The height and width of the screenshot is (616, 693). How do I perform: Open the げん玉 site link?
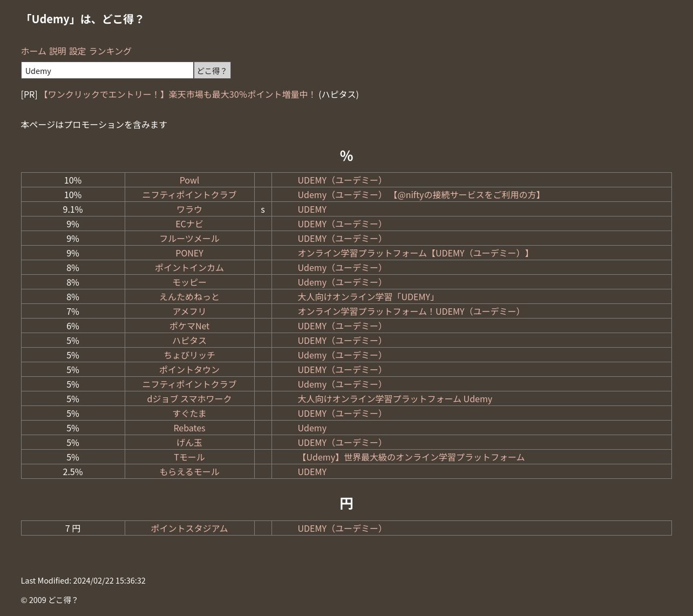pos(189,442)
